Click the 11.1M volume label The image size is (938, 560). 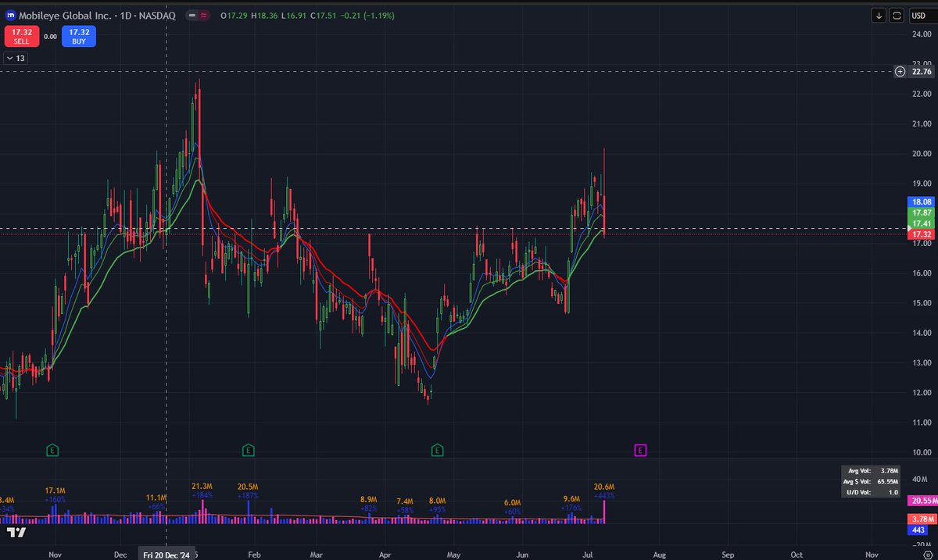156,498
